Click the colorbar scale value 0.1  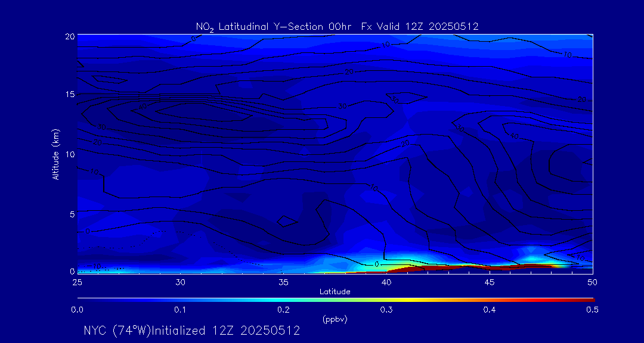[180, 310]
